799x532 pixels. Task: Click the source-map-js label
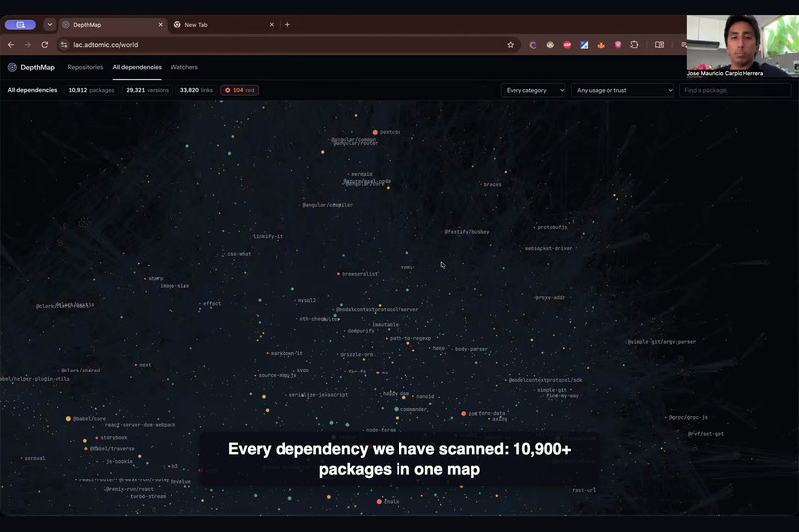[x=278, y=375]
